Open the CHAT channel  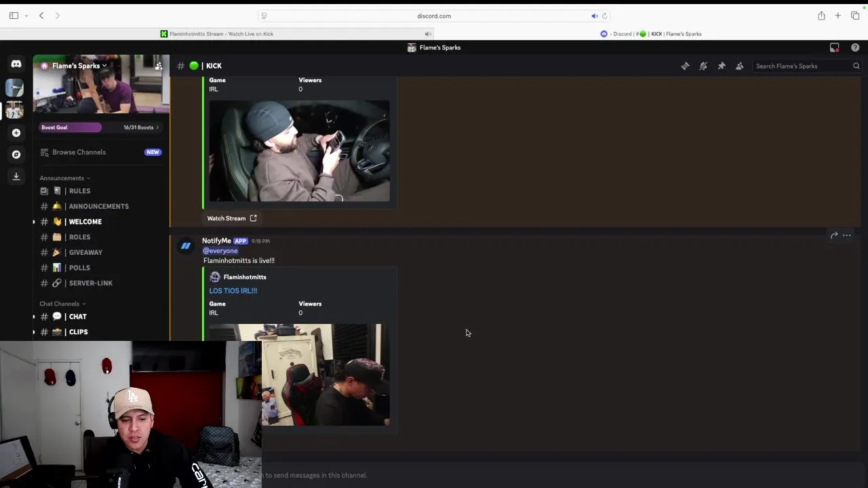[100, 317]
